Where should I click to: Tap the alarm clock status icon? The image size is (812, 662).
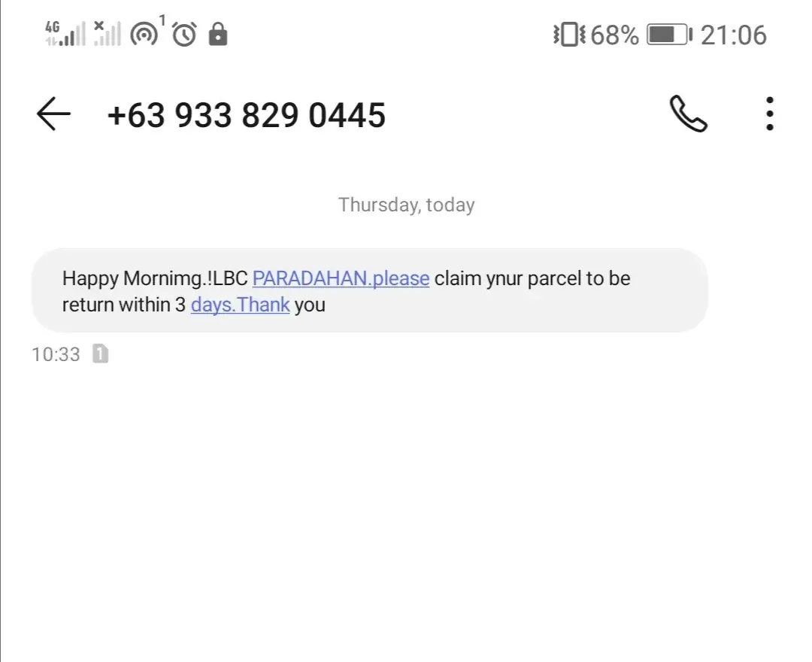[x=184, y=34]
